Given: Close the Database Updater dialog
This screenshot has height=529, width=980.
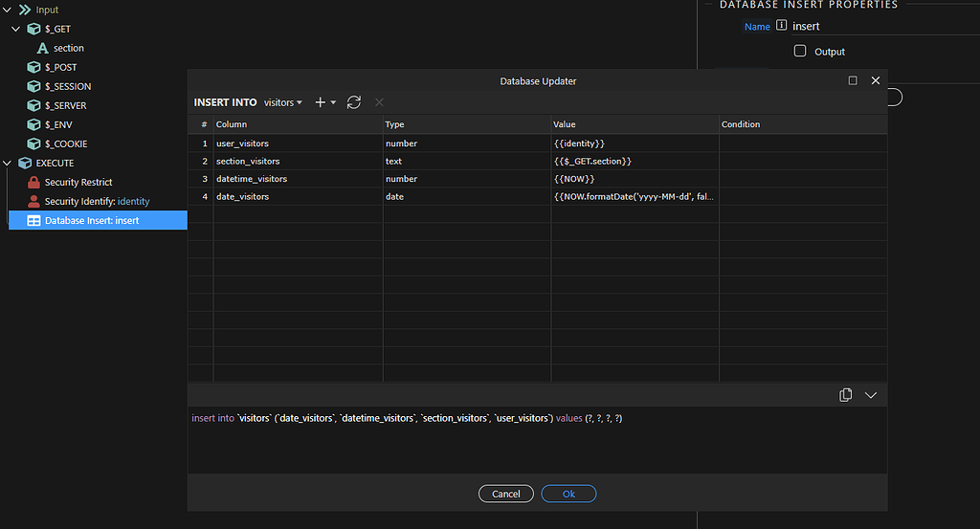Looking at the screenshot, I should [876, 80].
